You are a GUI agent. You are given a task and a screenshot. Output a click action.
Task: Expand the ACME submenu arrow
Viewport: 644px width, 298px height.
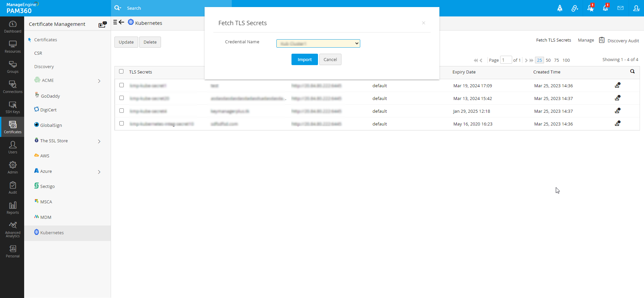99,81
